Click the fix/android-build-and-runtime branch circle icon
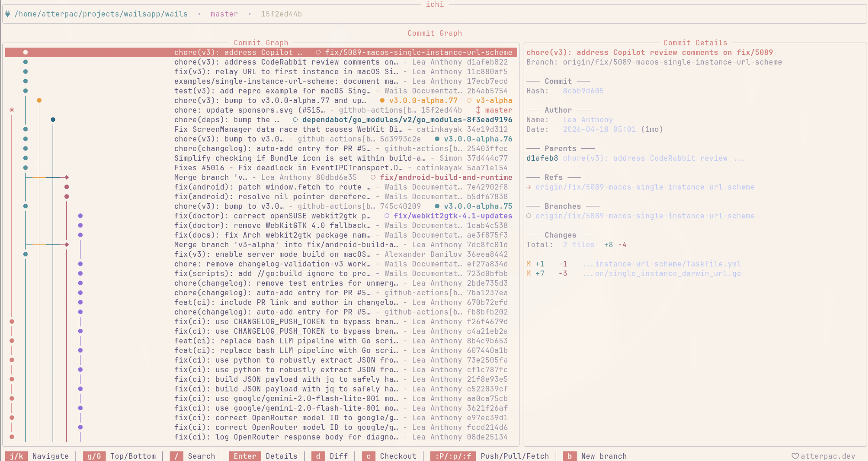 tap(373, 177)
